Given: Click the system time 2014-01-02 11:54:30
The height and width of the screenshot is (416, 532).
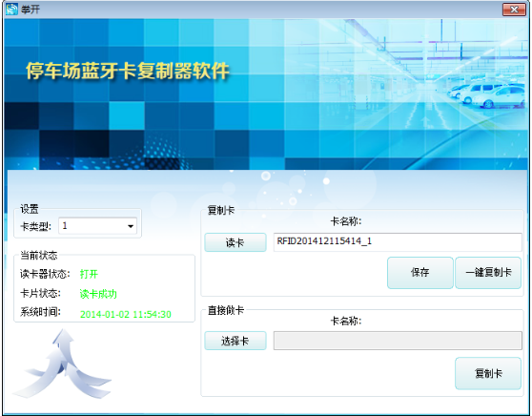Looking at the screenshot, I should 126,314.
